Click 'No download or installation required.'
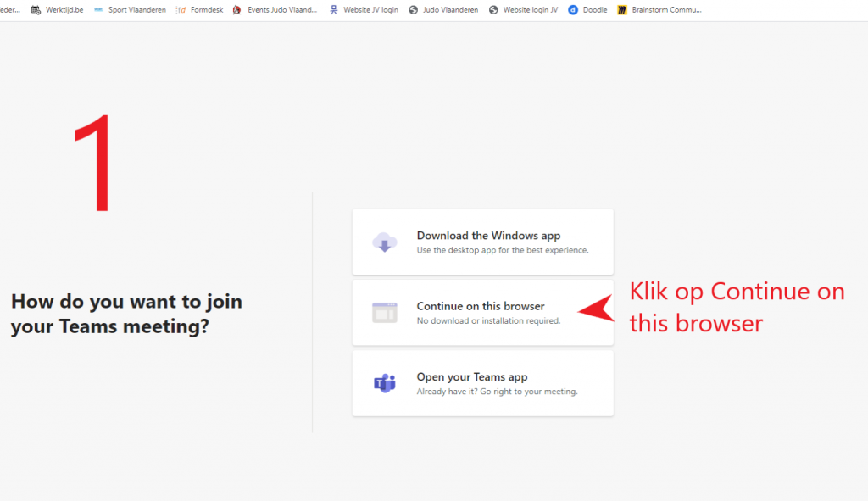868x501 pixels. [489, 321]
